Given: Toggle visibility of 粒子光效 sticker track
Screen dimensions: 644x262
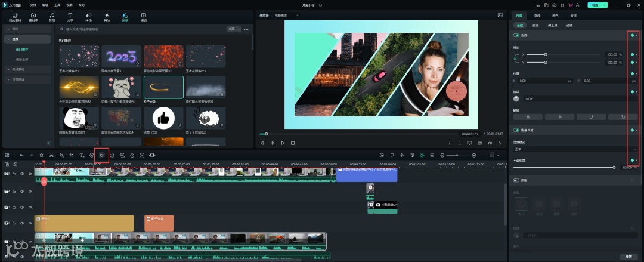Looking at the screenshot, I should pyautogui.click(x=30, y=223).
